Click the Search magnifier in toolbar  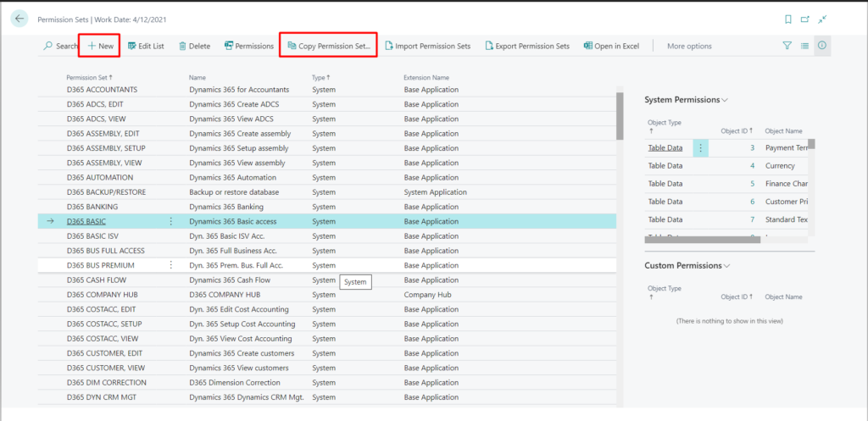(61, 46)
